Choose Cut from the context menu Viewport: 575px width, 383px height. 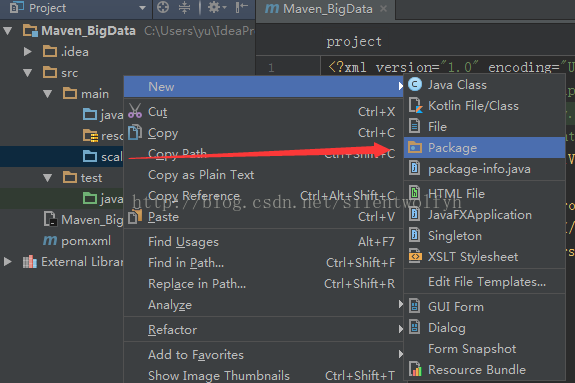click(x=264, y=112)
